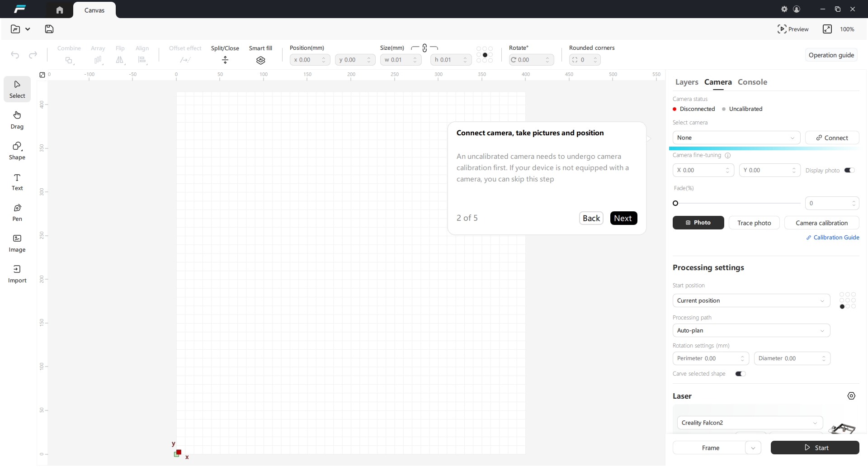
Task: Click the Undo arrow
Action: (x=14, y=55)
